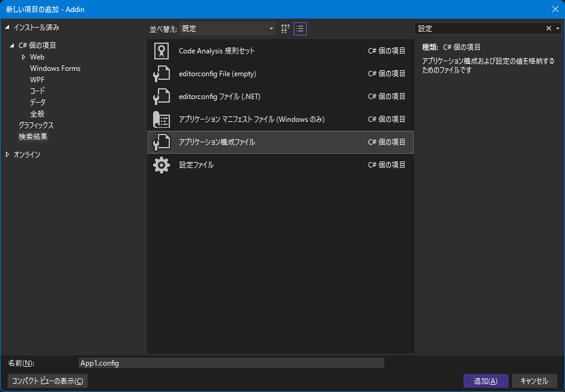565x392 pixels.
Task: Select 全般 category in tree
Action: [37, 114]
